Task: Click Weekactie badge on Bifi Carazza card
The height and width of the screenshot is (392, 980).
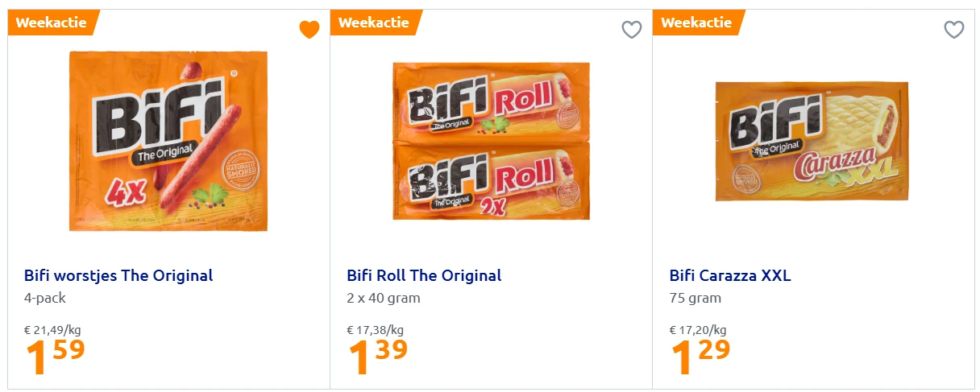Action: [696, 23]
